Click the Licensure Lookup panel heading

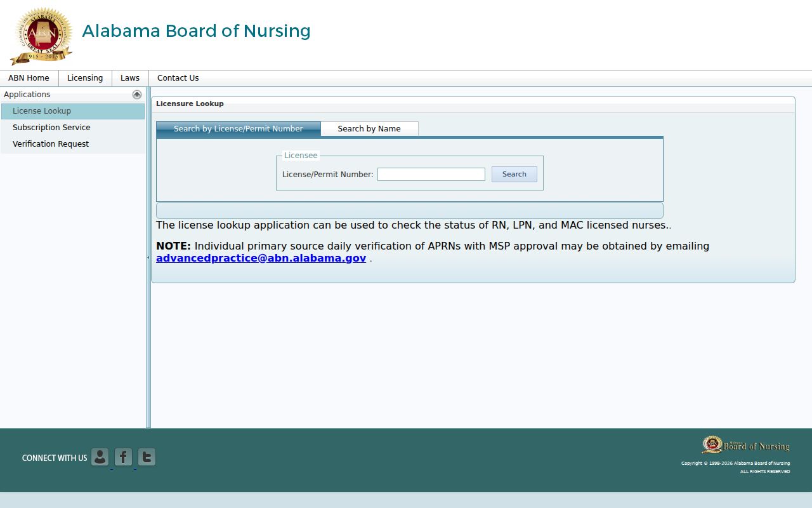(190, 104)
